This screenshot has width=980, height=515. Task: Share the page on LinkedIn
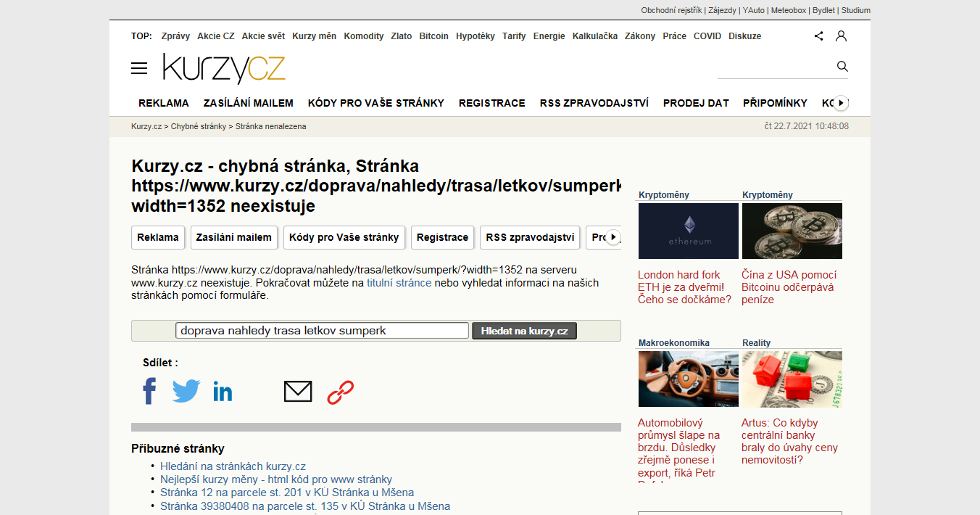[223, 392]
